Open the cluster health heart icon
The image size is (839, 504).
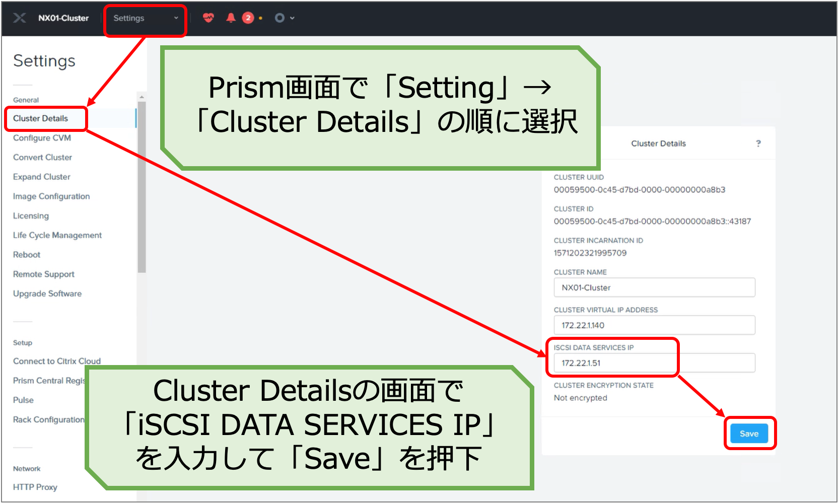pyautogui.click(x=208, y=18)
